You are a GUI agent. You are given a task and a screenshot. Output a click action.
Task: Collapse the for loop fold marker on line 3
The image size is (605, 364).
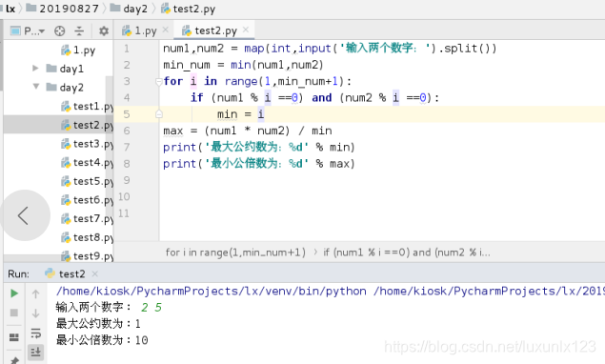click(x=158, y=81)
